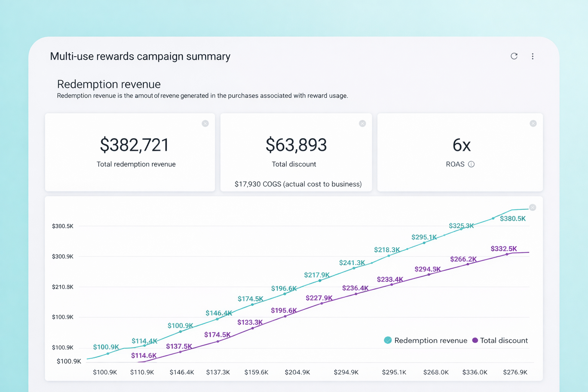Image resolution: width=588 pixels, height=392 pixels.
Task: Click the ROAS info icon
Action: [471, 164]
